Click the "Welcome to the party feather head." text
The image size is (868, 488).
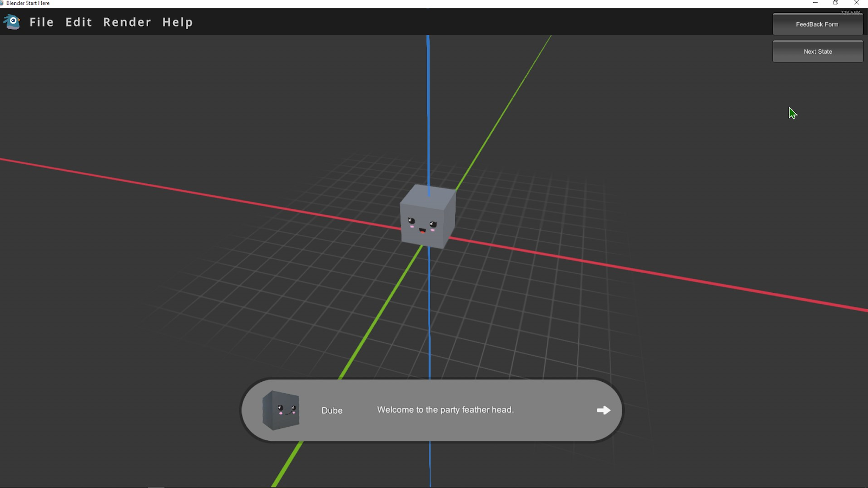click(445, 410)
